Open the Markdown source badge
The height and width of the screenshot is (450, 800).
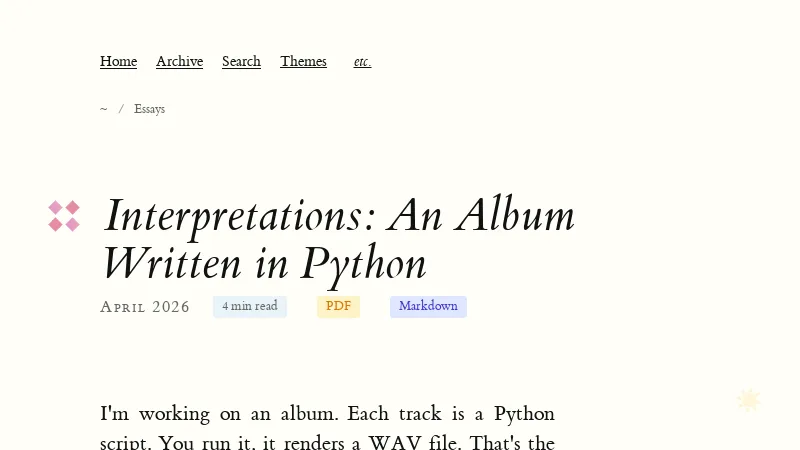[x=428, y=306]
